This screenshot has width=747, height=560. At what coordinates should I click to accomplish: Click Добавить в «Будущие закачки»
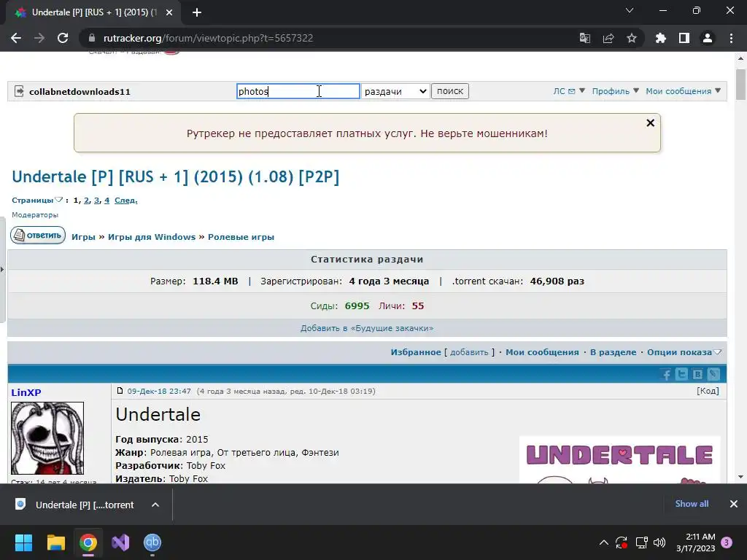coord(367,328)
